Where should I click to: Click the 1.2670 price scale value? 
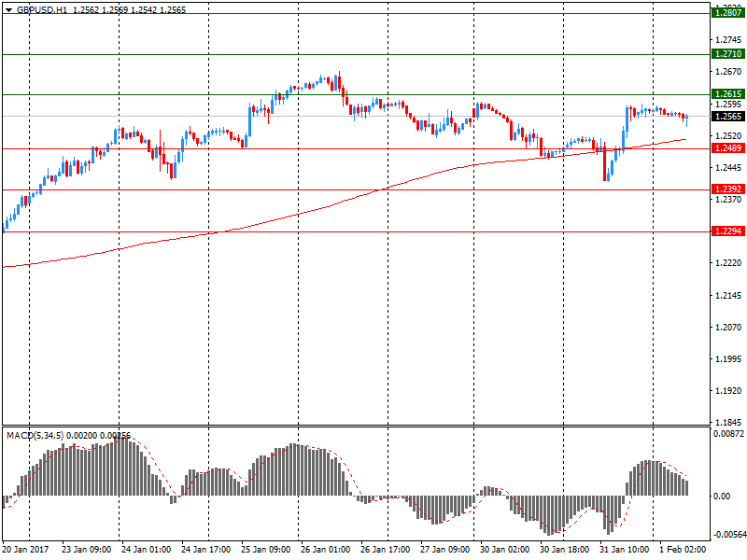728,72
